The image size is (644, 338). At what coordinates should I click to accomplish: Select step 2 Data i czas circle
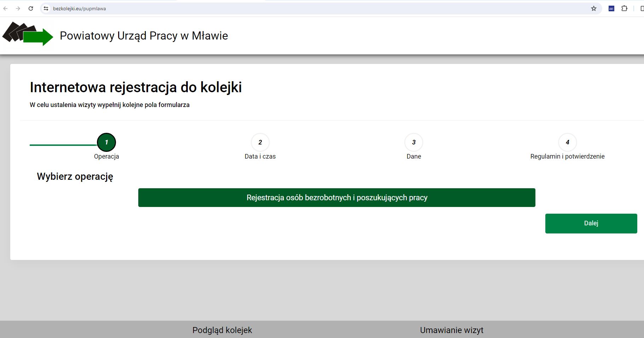[x=260, y=142]
